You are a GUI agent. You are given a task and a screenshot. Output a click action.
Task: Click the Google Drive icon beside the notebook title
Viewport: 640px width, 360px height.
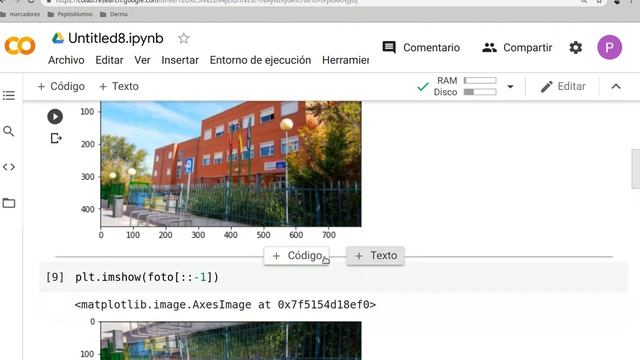click(x=58, y=38)
